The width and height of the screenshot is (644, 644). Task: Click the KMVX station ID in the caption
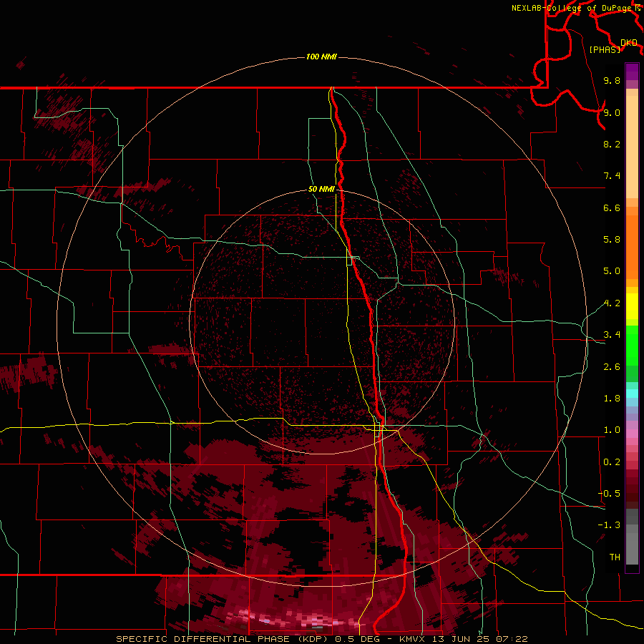[x=411, y=639]
